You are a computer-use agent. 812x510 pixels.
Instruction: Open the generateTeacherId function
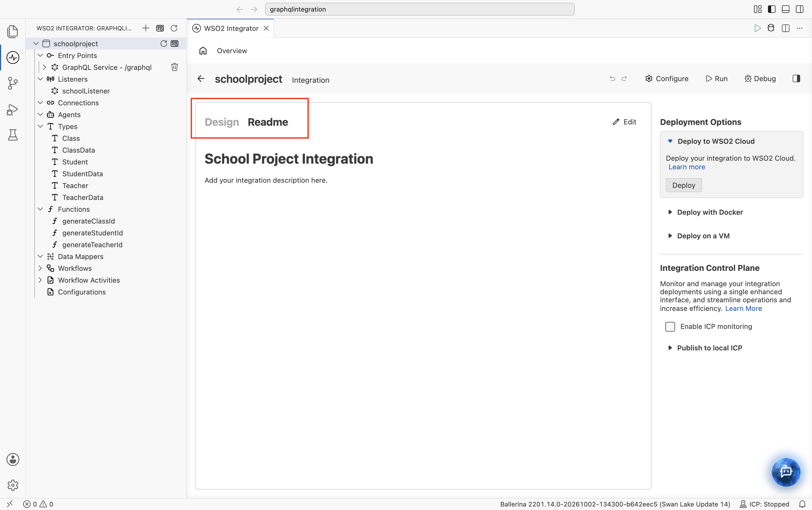[x=92, y=245]
